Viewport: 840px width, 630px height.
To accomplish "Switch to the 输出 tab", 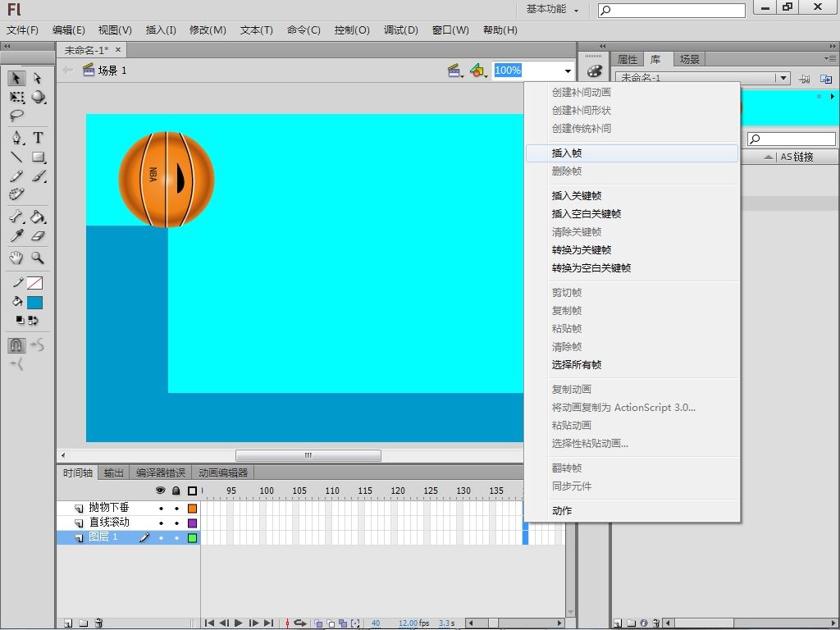I will click(x=113, y=473).
